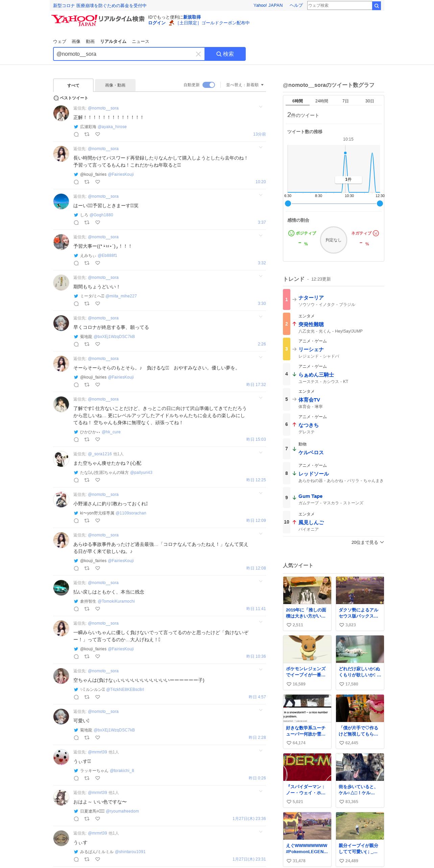Open the popular tweet ポケモンレジェンズでイーブイ thumbnail
Screen dimensions: 434x868
(307, 649)
